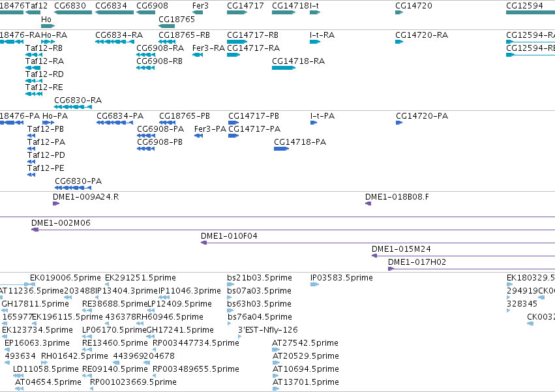Select protein I-t-PA label

[x=322, y=116]
